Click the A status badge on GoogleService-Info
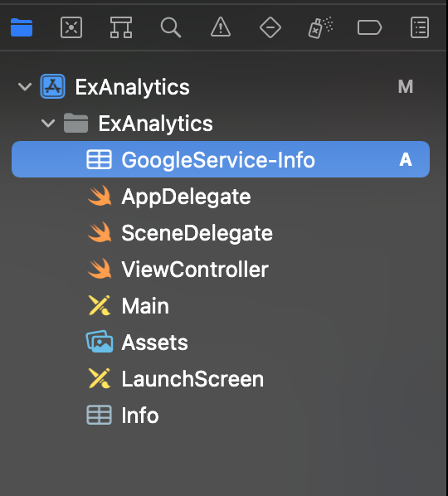The height and width of the screenshot is (496, 448). 406,159
